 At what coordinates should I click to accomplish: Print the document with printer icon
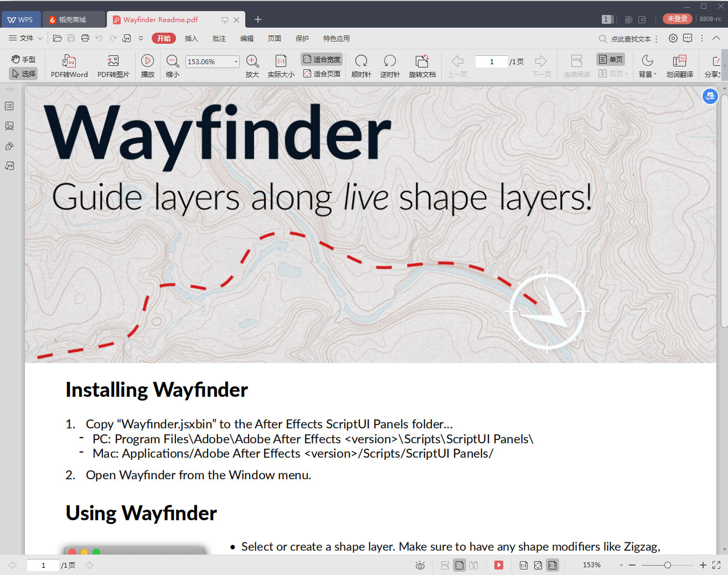tap(85, 38)
